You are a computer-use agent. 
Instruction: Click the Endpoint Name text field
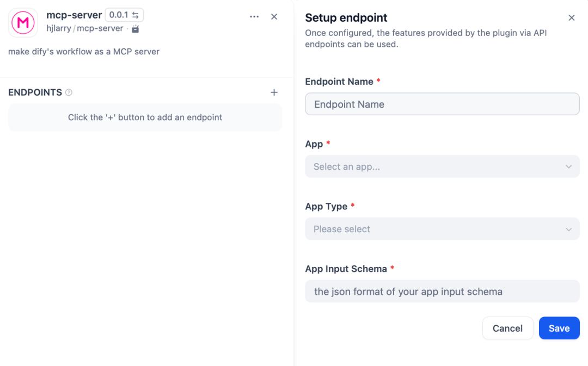click(442, 104)
